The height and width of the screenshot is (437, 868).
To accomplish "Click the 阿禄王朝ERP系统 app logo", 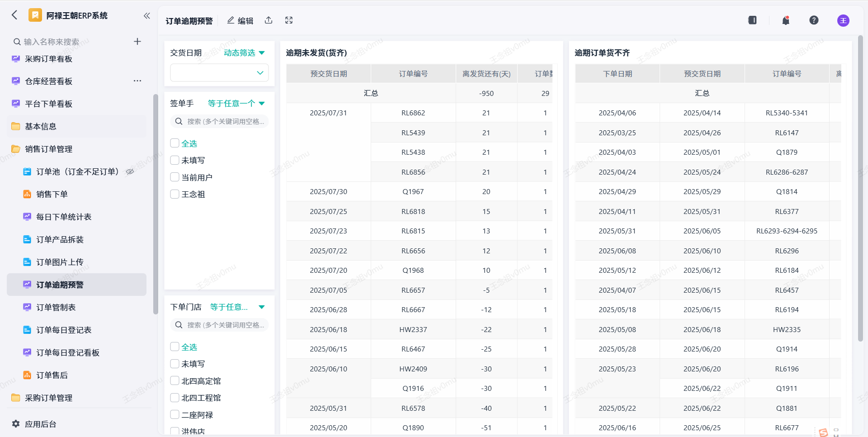I will [x=35, y=15].
